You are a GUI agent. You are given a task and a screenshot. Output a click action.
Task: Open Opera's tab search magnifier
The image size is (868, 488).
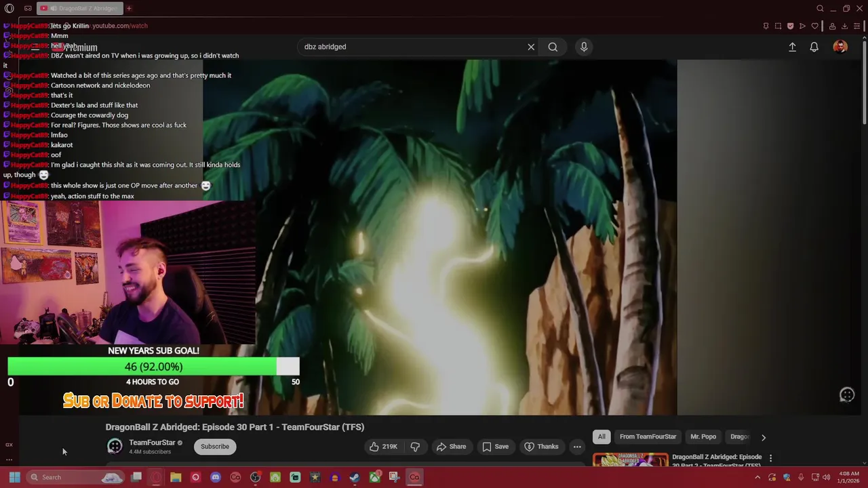coord(820,8)
